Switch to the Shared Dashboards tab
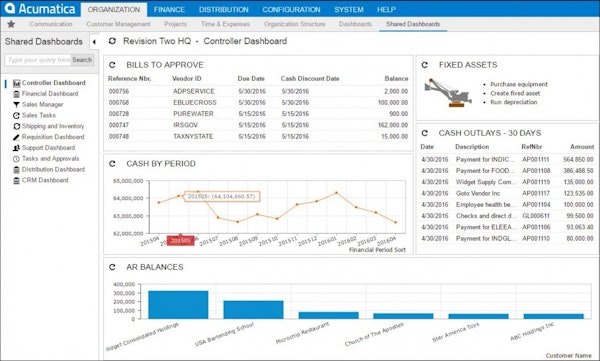The image size is (600, 361). 413,24
